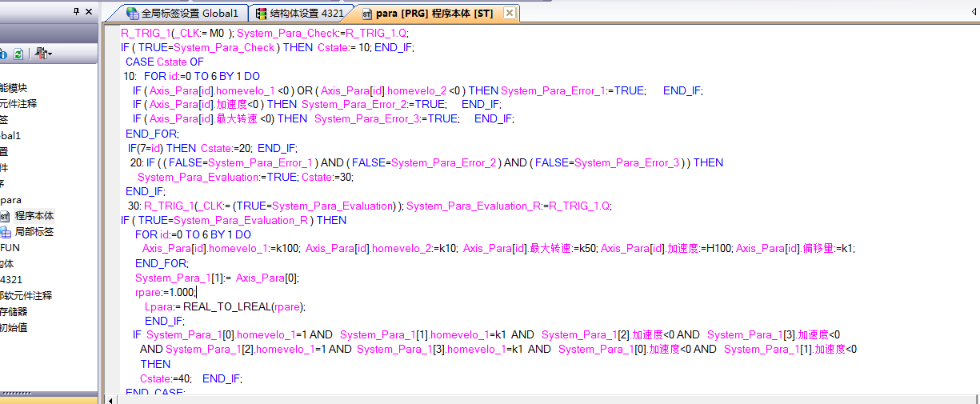Click the refresh icon in the navigation toolbar

point(18,54)
